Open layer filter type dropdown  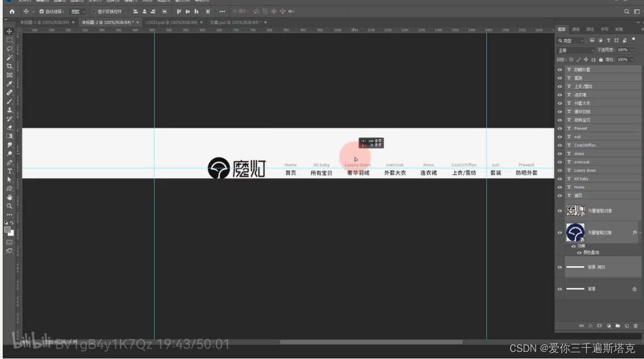570,40
